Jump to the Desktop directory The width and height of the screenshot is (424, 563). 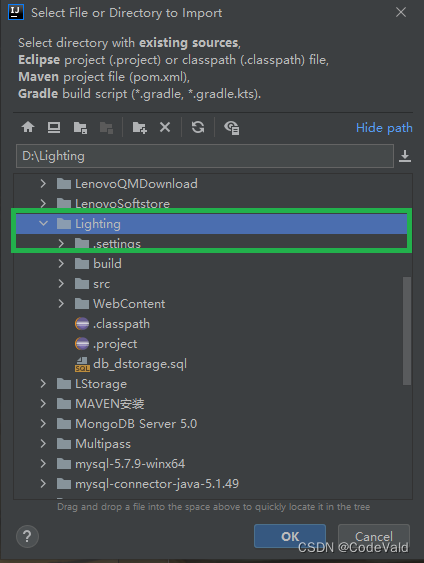pos(54,127)
